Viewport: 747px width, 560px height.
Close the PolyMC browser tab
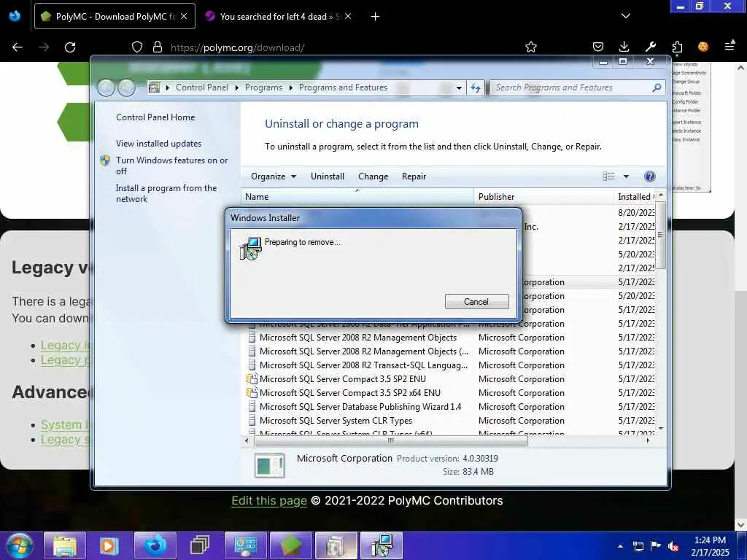[x=184, y=16]
